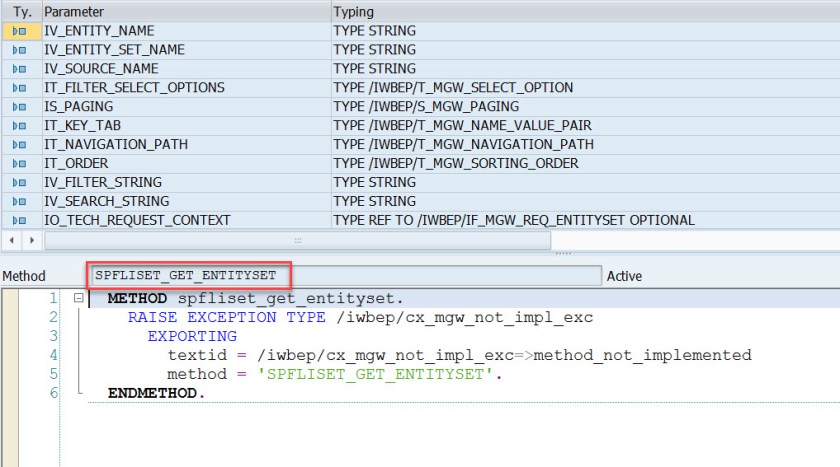840x467 pixels.
Task: Click importing icon for IV_SEARCH_STRING row
Action: point(19,201)
